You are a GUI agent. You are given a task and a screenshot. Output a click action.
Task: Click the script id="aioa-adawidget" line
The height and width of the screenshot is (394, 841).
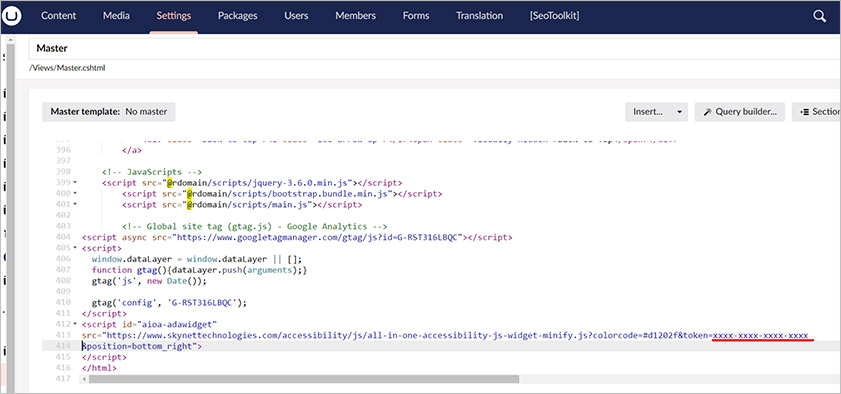click(x=149, y=324)
